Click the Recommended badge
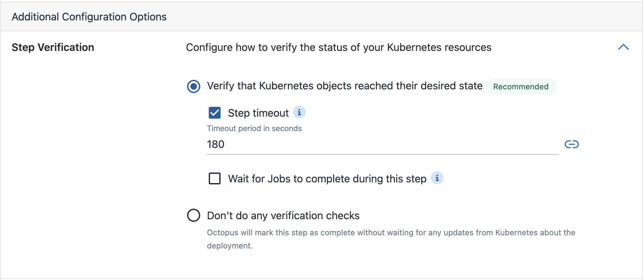Screen dimensions: 644x280 click(x=521, y=86)
